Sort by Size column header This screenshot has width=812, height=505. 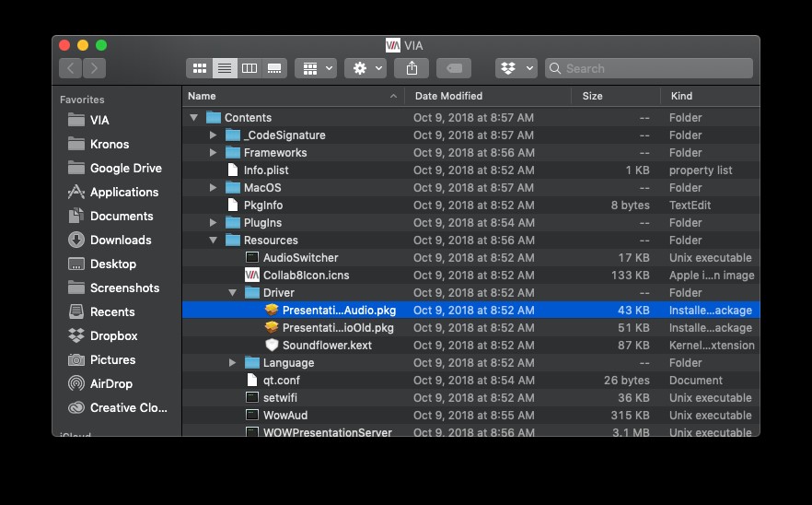coord(616,96)
